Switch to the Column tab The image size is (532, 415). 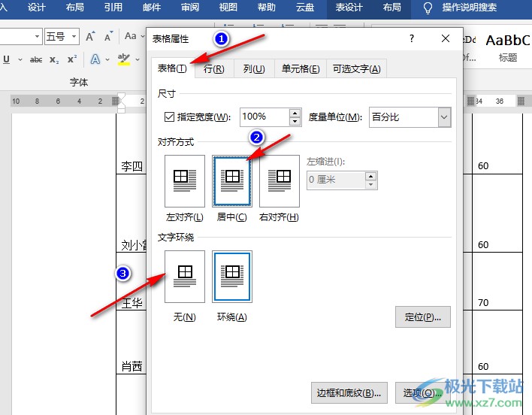254,69
